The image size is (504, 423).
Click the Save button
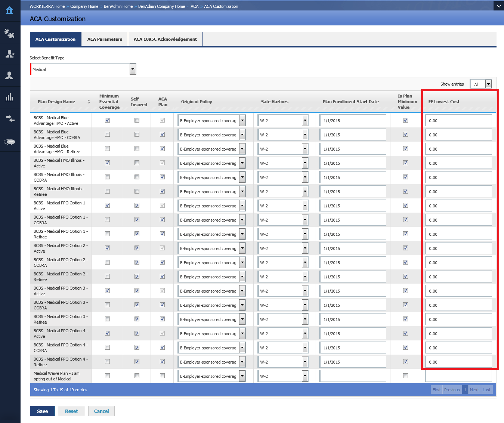point(42,411)
